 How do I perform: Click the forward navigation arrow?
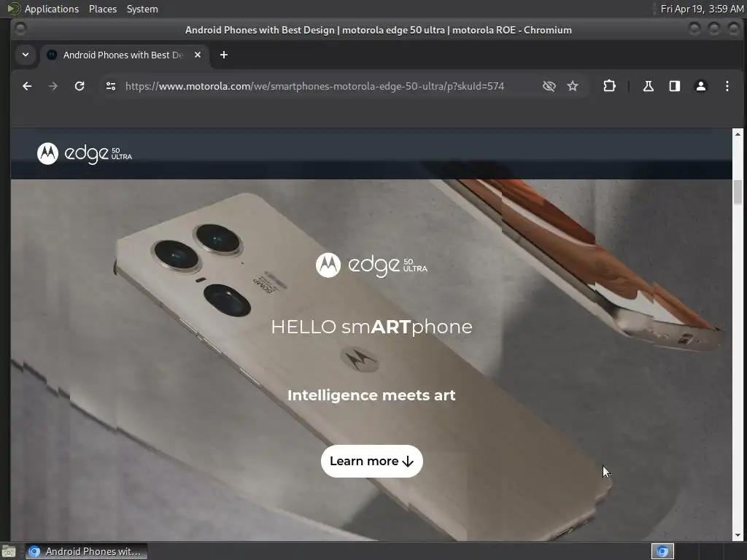pos(53,86)
